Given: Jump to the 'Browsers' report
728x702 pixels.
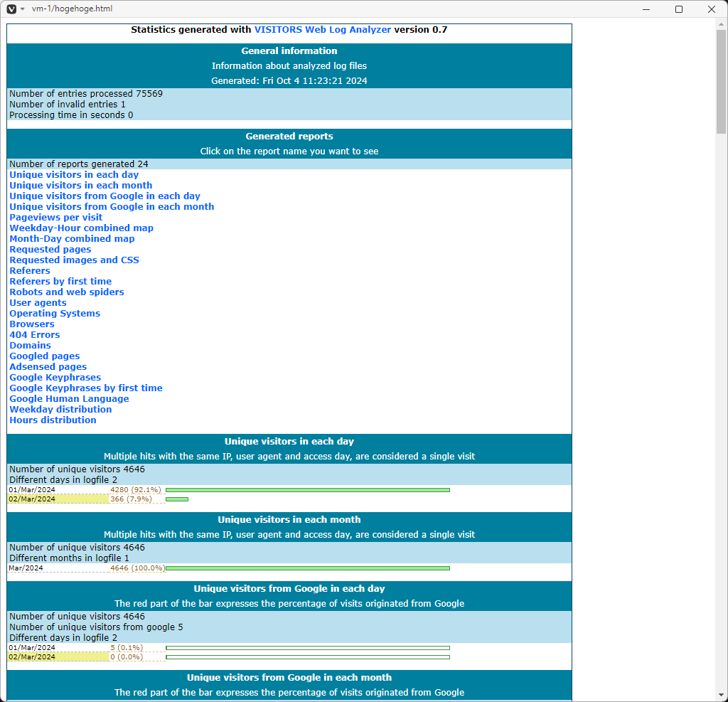Looking at the screenshot, I should (x=32, y=324).
